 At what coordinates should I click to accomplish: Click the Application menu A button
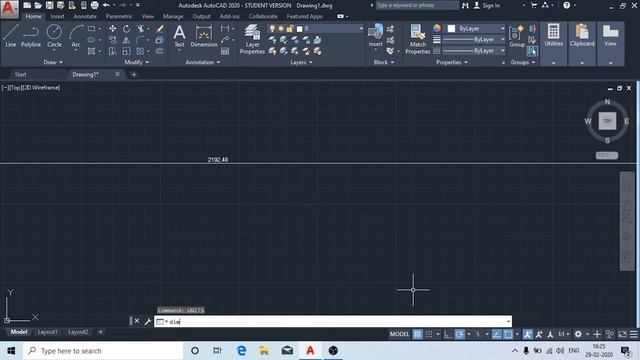pyautogui.click(x=9, y=9)
